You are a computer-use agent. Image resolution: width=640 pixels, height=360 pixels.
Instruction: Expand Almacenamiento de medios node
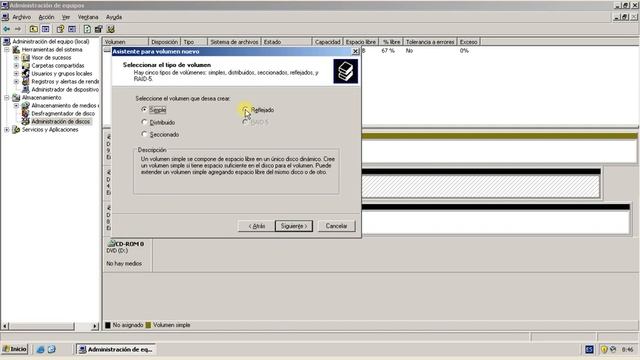(16, 105)
